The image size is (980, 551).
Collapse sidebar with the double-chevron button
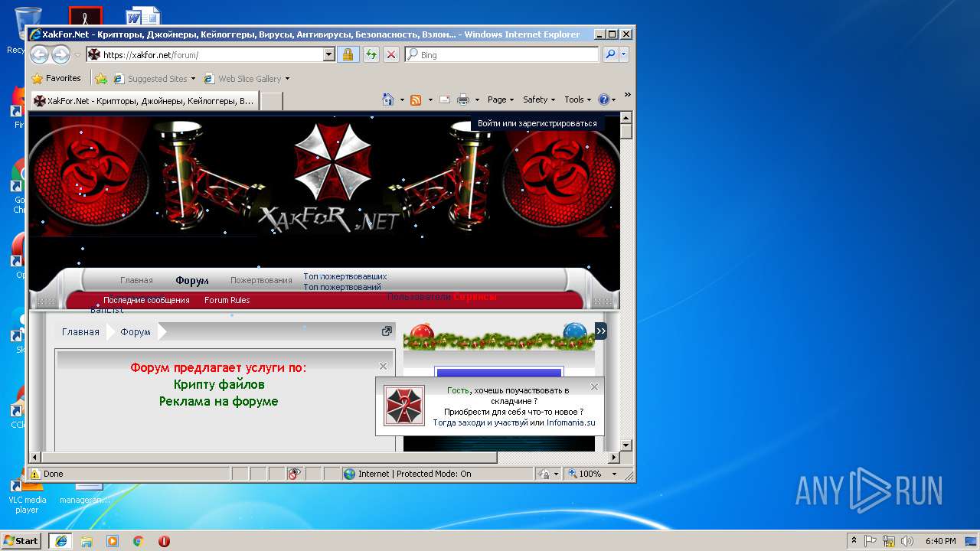coord(601,331)
